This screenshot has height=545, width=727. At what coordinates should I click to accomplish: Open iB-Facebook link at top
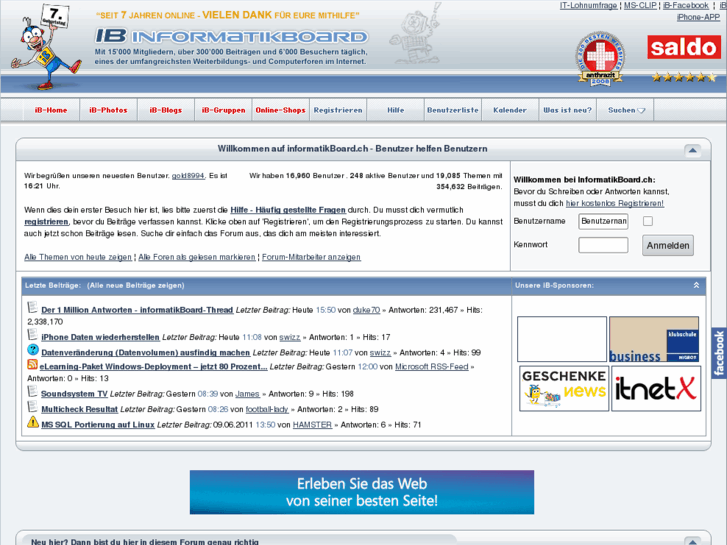point(686,6)
